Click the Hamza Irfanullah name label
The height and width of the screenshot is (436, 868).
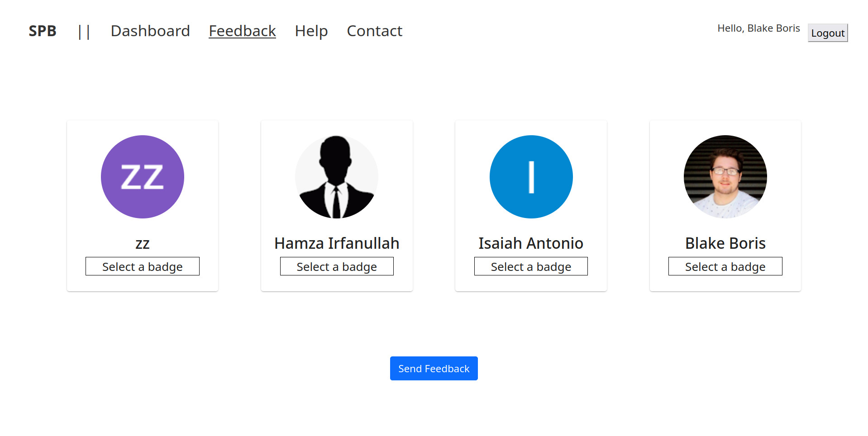coord(336,243)
